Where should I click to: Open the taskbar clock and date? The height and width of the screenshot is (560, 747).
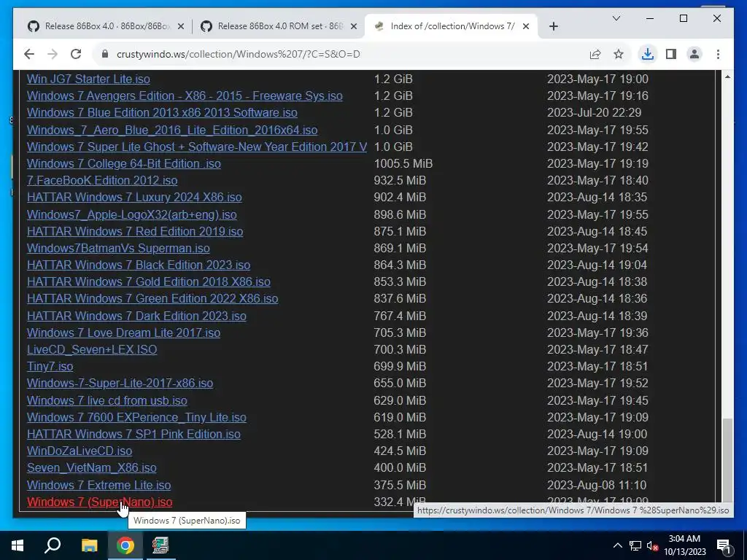coord(684,545)
